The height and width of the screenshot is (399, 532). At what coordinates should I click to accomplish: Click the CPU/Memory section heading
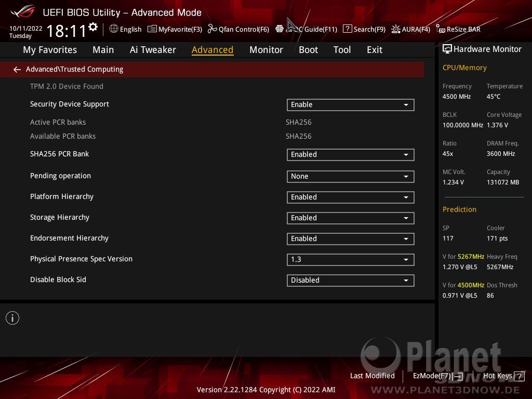coord(464,68)
